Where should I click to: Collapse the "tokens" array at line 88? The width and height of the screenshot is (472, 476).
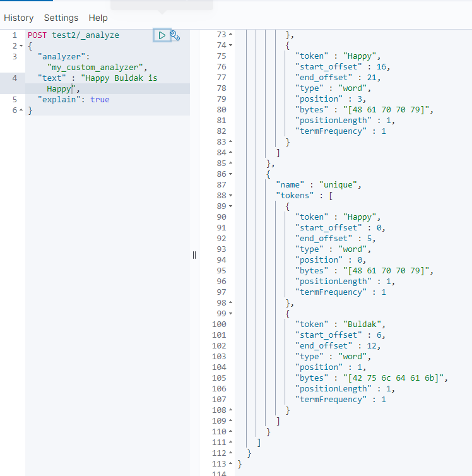(230, 196)
